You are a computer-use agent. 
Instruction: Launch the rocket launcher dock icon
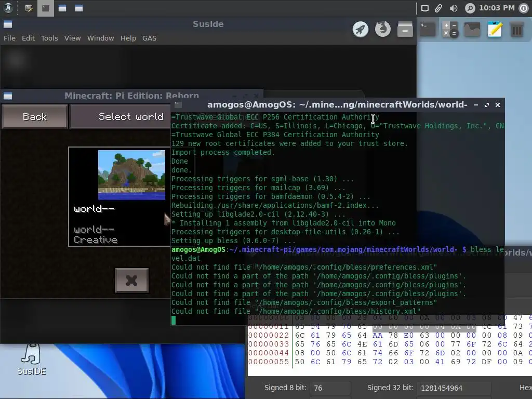click(361, 30)
